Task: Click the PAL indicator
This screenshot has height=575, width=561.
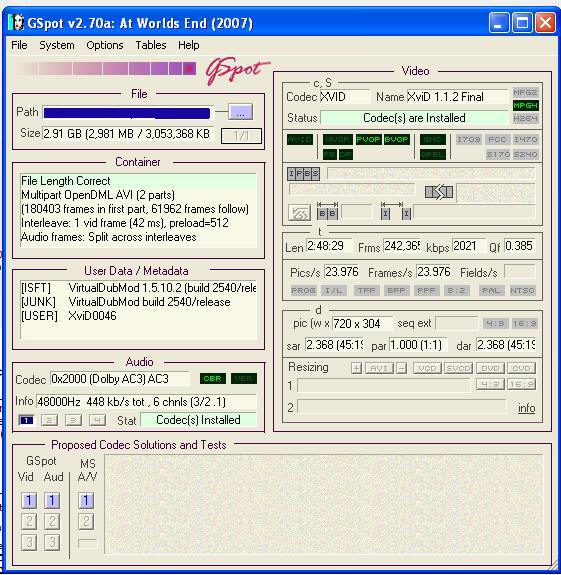Action: 491,290
